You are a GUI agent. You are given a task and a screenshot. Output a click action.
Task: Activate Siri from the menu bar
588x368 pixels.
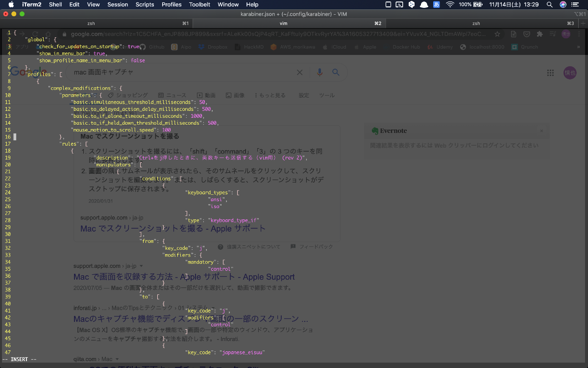(x=563, y=4)
